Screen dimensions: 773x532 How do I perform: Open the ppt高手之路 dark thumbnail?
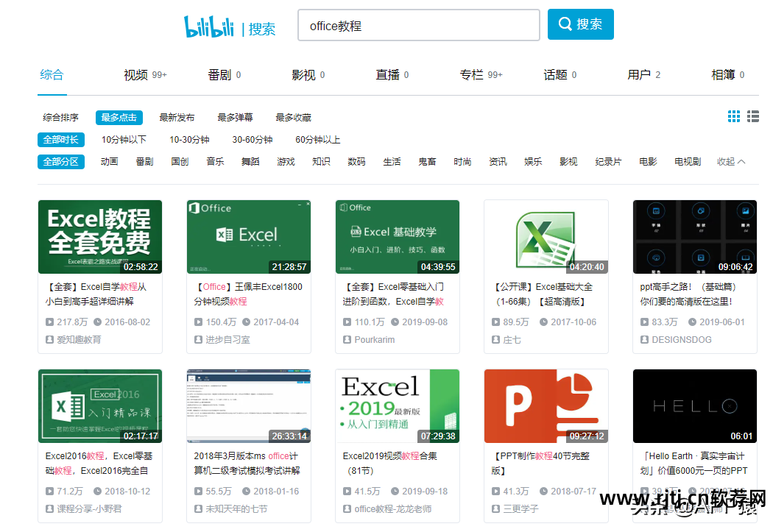(695, 237)
